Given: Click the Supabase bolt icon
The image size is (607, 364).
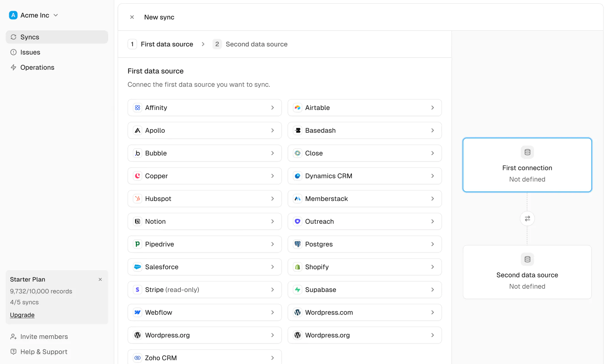Looking at the screenshot, I should coord(297,290).
